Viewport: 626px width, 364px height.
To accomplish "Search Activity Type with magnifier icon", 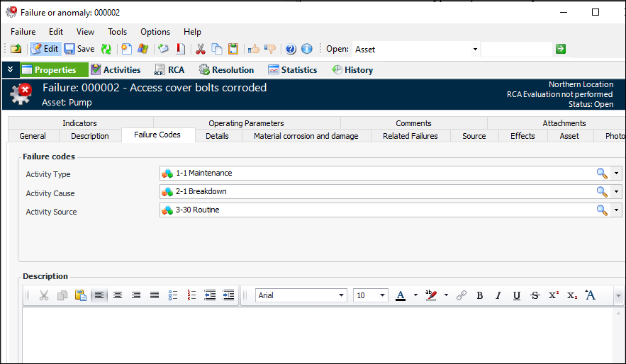I will (x=601, y=173).
